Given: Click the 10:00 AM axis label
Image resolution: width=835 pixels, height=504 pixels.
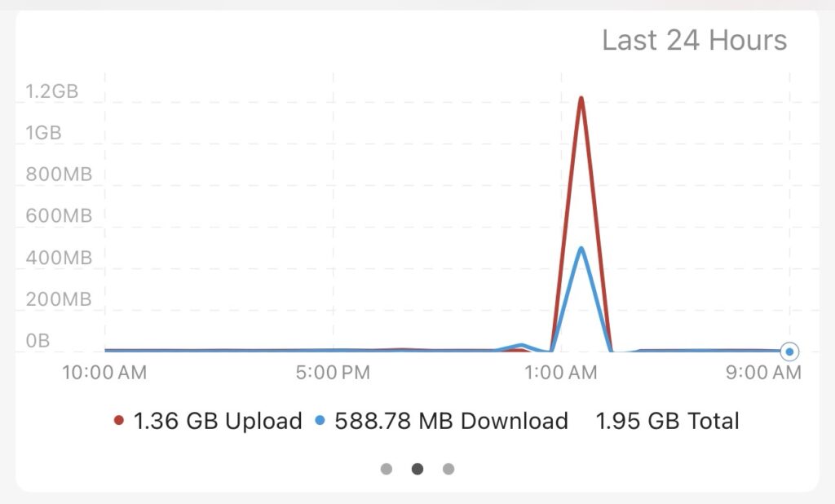Looking at the screenshot, I should 104,373.
